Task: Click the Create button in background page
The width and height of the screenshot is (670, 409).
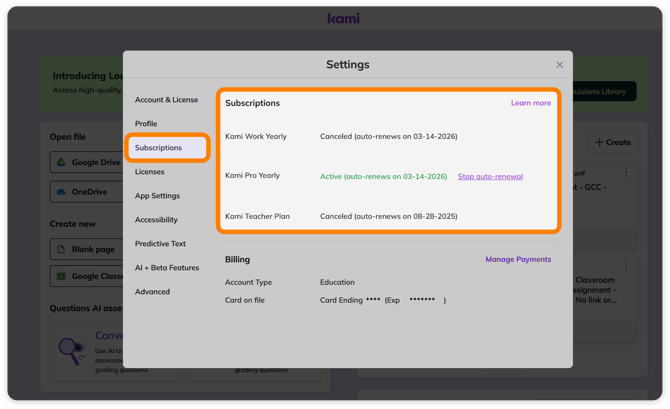Action: tap(613, 142)
